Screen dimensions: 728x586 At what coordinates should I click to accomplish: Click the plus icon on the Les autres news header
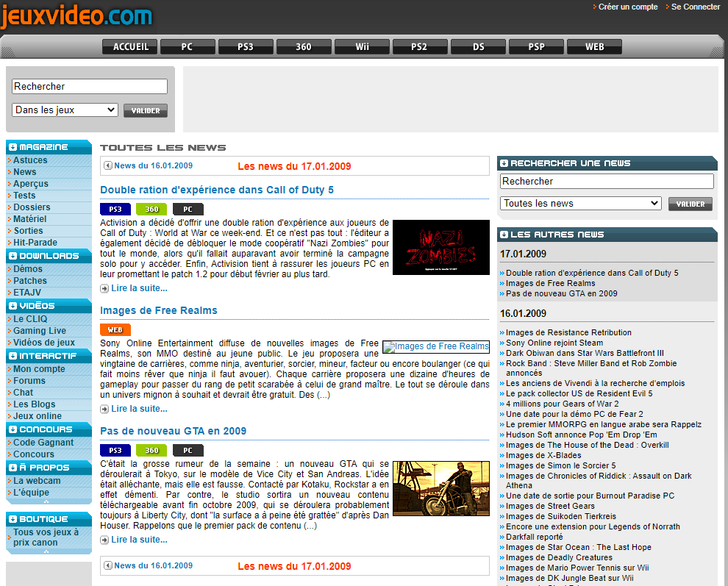click(504, 235)
